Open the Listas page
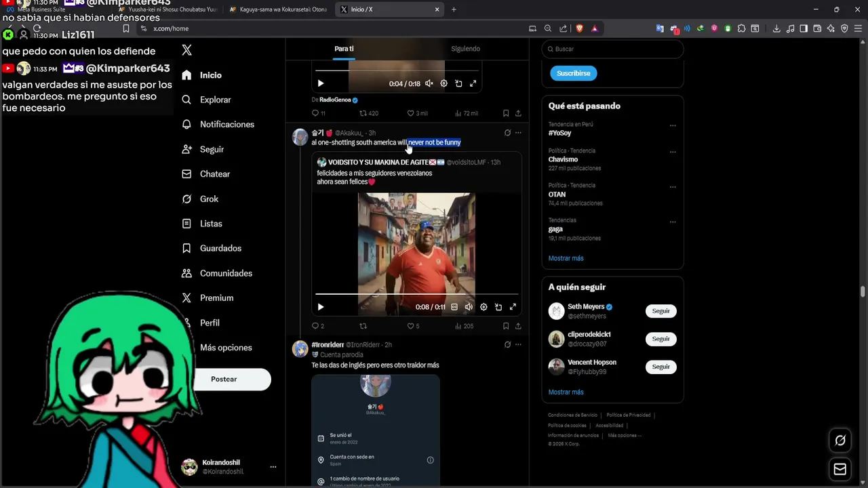The image size is (868, 488). (x=201, y=224)
